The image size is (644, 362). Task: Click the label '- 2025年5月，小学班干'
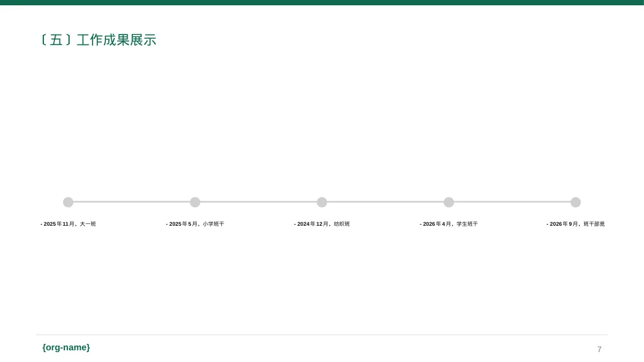[195, 224]
